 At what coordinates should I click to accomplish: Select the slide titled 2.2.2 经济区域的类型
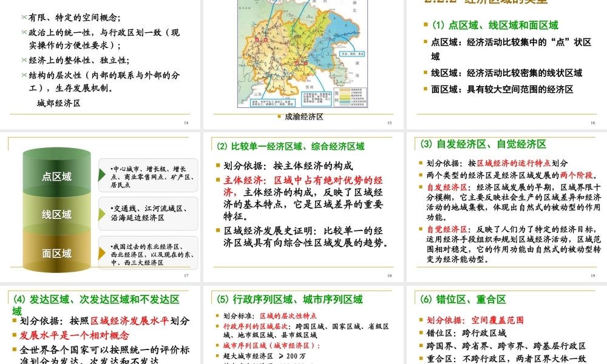click(x=507, y=61)
